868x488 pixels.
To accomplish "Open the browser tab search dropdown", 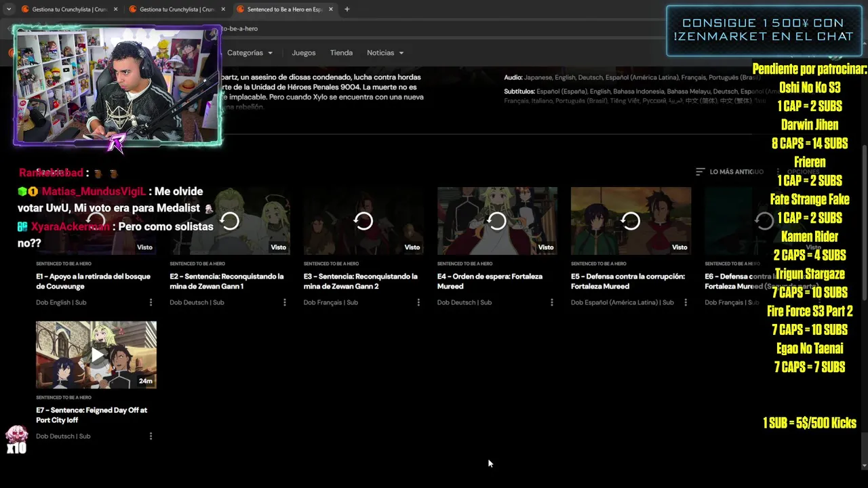I will 8,9.
